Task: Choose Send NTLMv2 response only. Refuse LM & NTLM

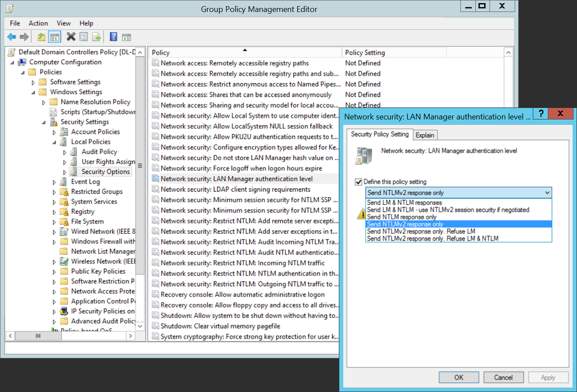Action: pos(459,239)
